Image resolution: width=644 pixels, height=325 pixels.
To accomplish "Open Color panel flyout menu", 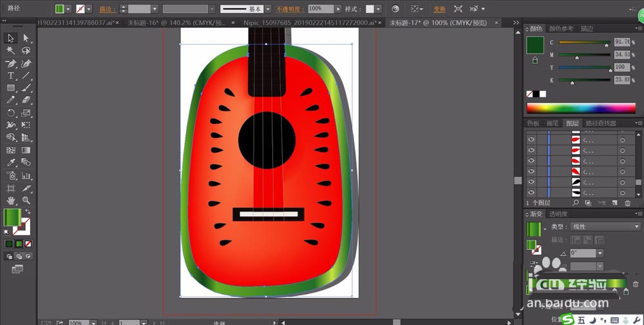I will coord(638,29).
